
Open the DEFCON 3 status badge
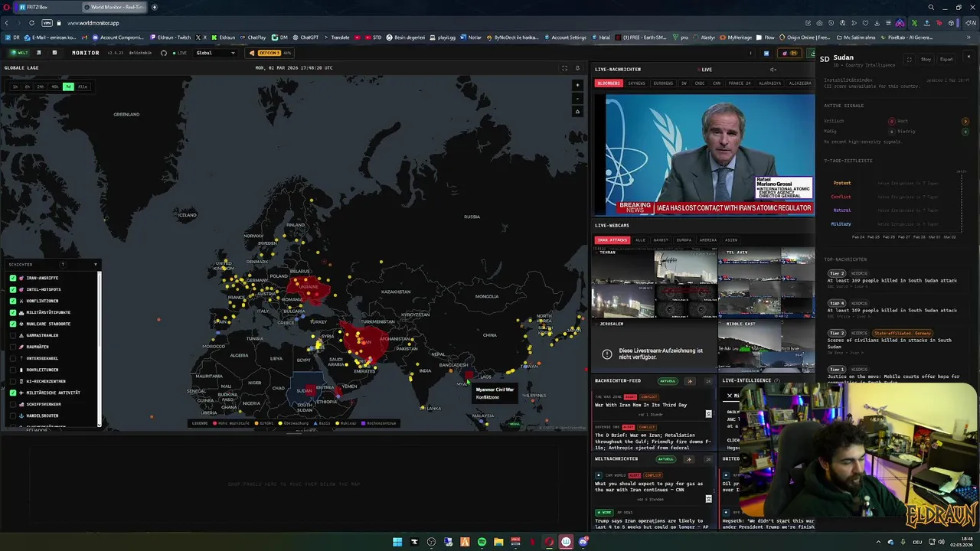(269, 53)
